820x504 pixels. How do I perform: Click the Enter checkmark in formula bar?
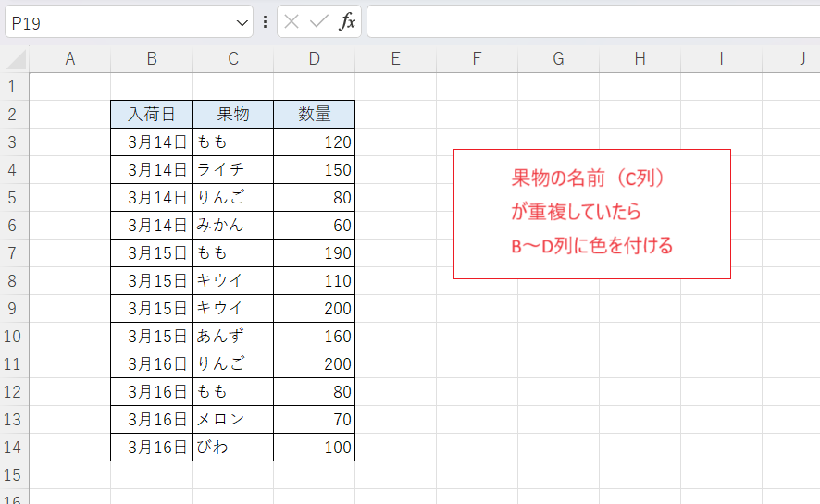click(x=318, y=22)
